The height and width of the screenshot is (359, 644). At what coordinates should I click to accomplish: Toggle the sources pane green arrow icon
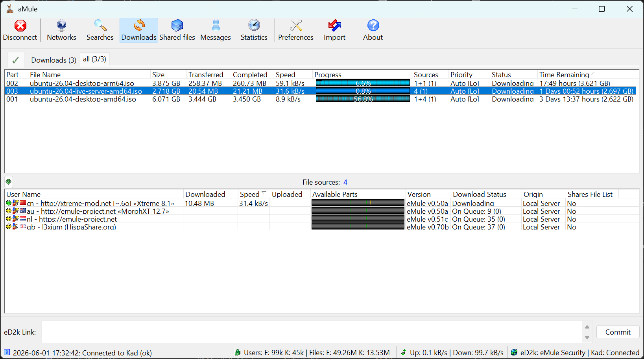coord(8,182)
